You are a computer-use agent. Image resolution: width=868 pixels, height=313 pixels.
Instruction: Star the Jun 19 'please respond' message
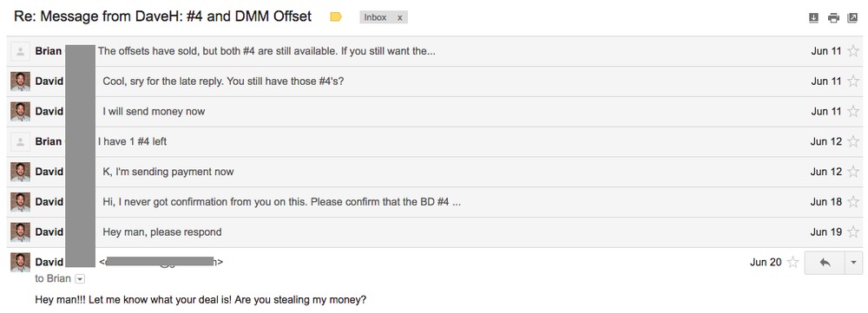tap(853, 232)
